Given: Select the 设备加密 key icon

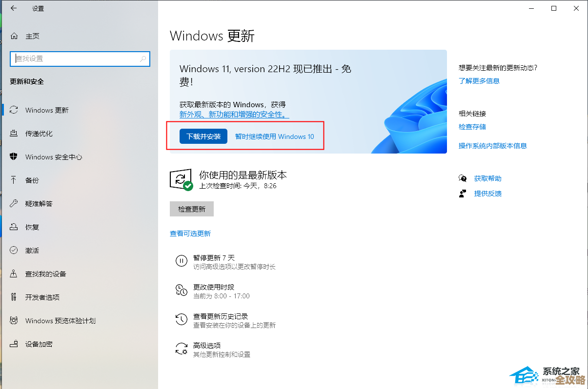Looking at the screenshot, I should (14, 344).
